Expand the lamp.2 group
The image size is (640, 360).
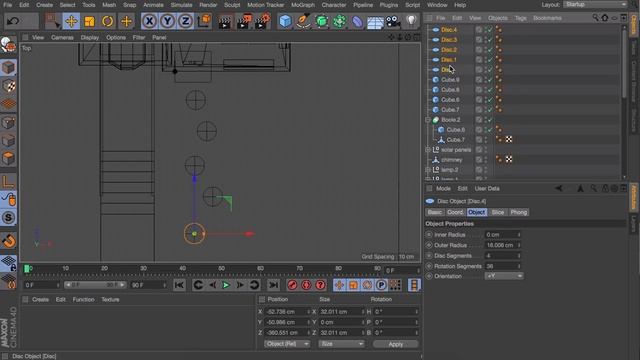tap(428, 170)
